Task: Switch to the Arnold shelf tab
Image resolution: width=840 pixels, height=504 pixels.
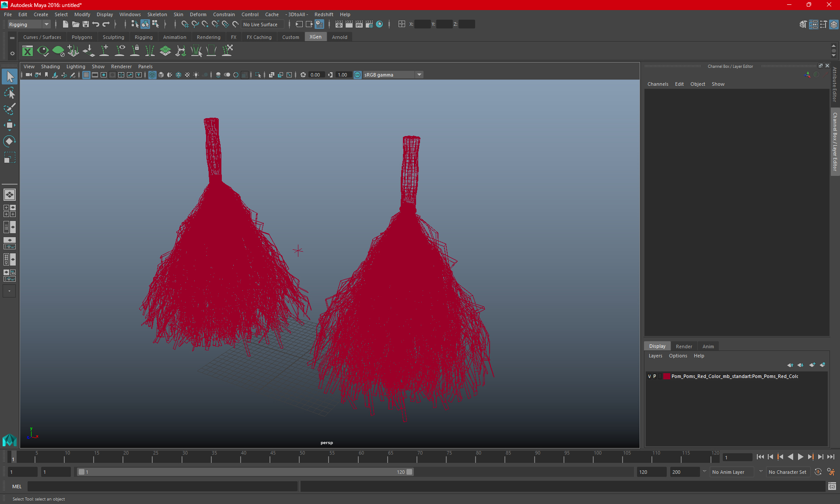Action: click(339, 37)
